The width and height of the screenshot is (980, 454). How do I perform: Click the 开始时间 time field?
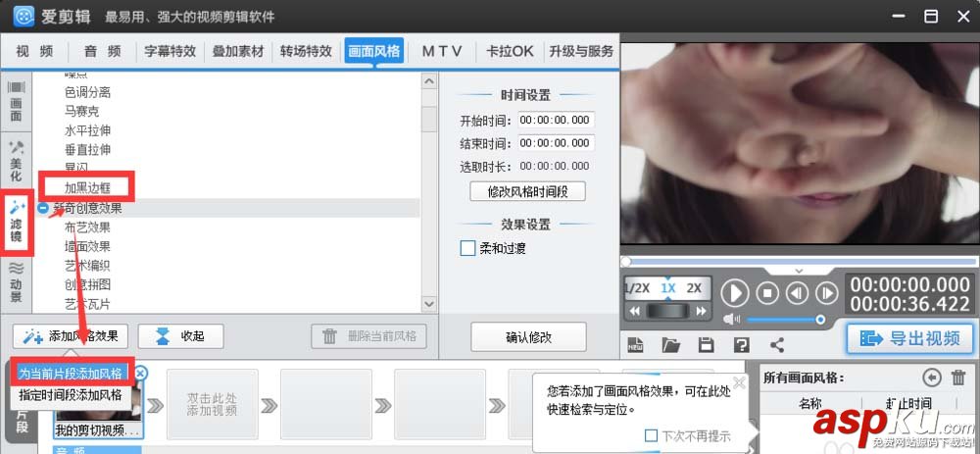pyautogui.click(x=557, y=120)
